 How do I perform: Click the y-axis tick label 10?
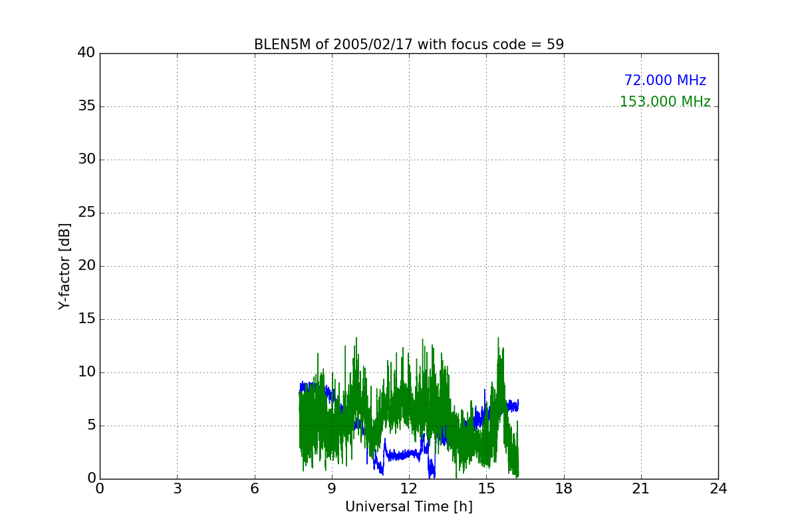pyautogui.click(x=86, y=372)
